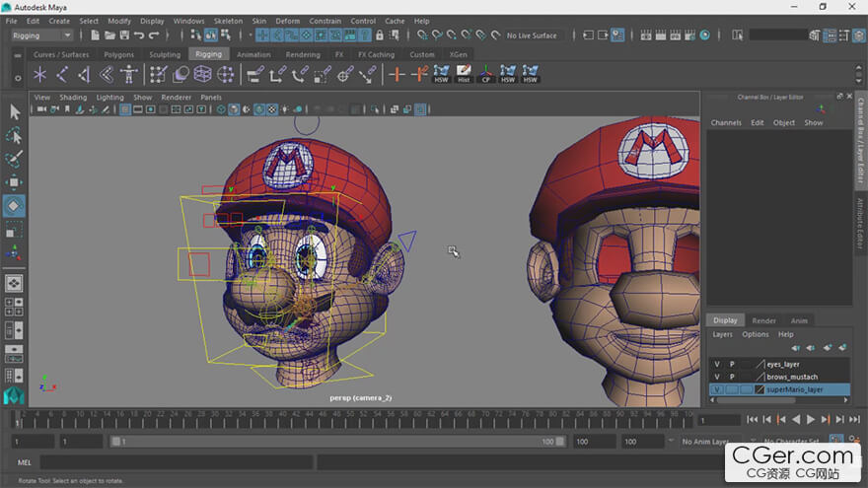Screen dimensions: 868x488
Task: Click the Save scene icon
Action: [x=123, y=35]
